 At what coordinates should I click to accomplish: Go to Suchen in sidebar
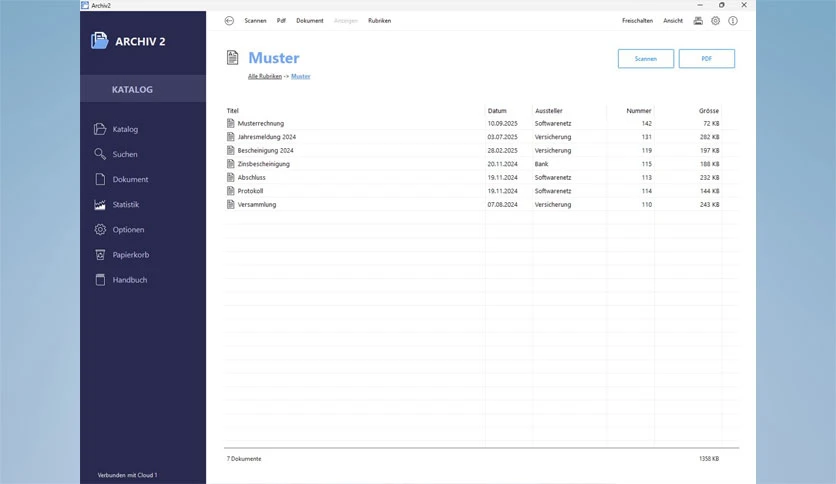point(125,154)
